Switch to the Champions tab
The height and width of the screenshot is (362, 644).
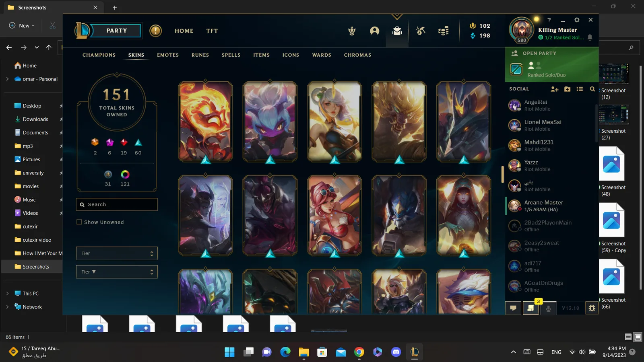99,55
